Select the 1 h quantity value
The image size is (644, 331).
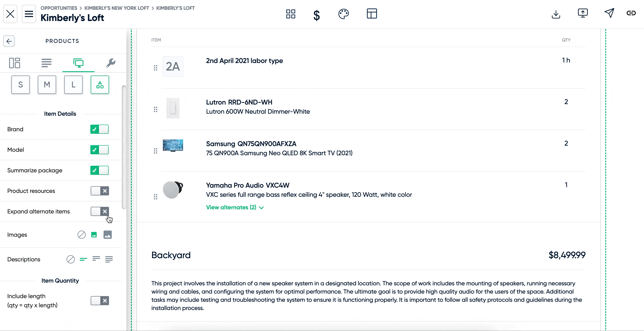coord(566,60)
